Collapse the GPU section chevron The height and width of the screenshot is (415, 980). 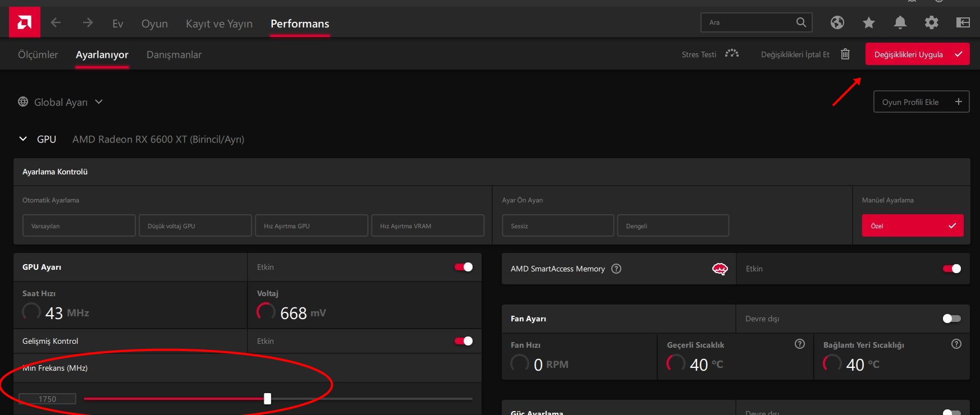click(23, 139)
